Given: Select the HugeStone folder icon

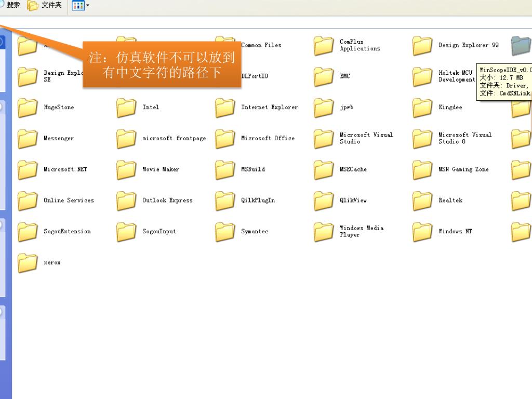Looking at the screenshot, I should [28, 108].
